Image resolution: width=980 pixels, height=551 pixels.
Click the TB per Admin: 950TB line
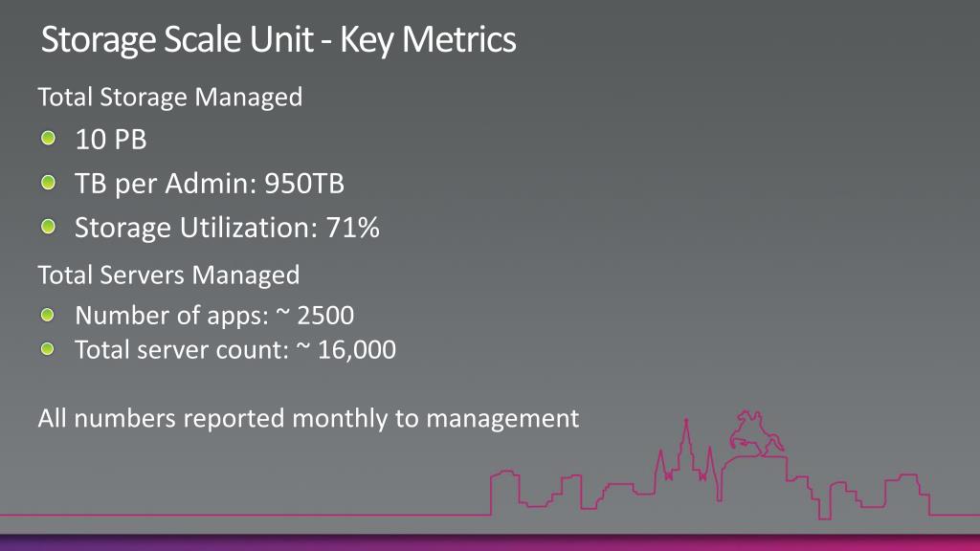click(x=210, y=185)
